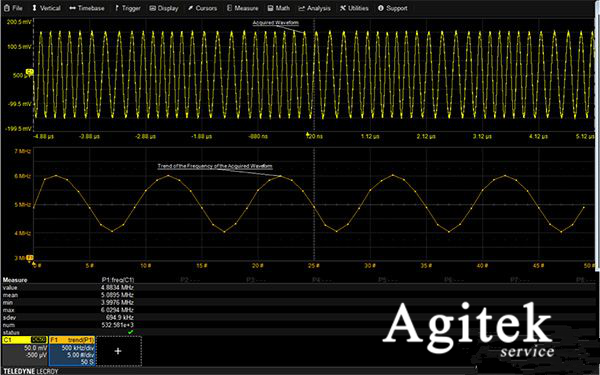600x375 pixels.
Task: Open the File menu
Action: click(x=14, y=8)
